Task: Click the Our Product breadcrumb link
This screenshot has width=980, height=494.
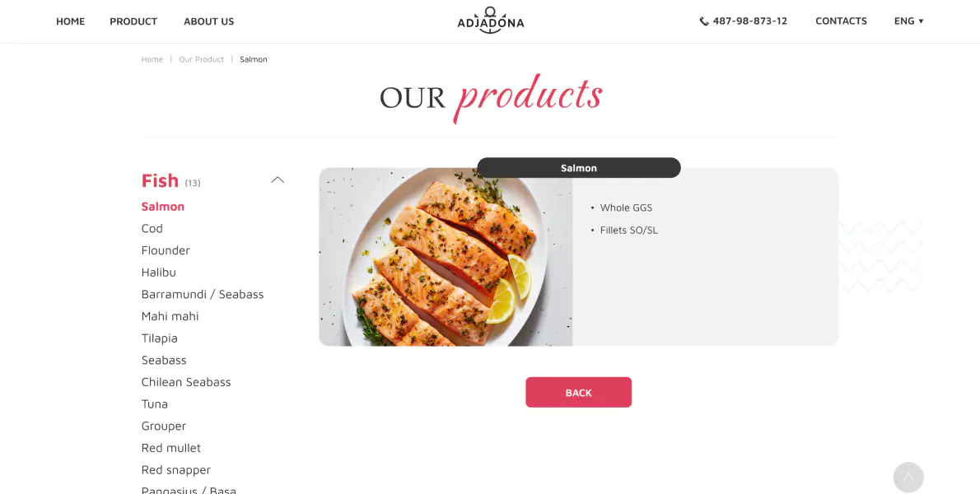Action: pos(201,59)
